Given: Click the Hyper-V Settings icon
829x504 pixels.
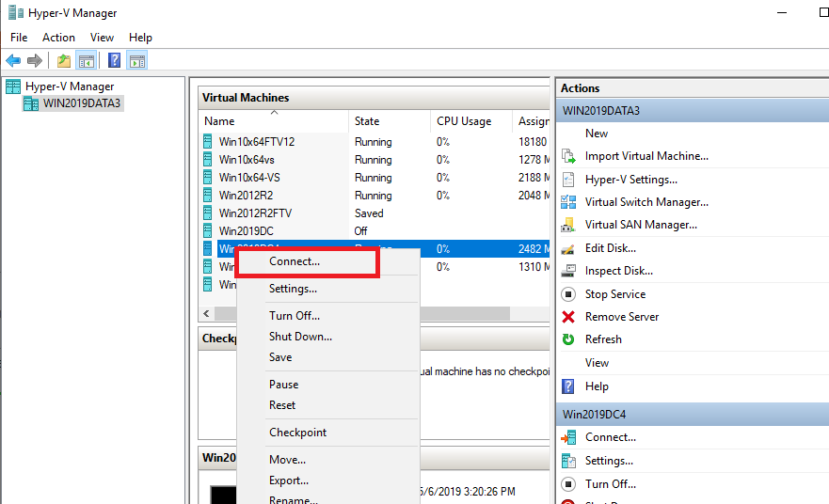Looking at the screenshot, I should point(568,180).
